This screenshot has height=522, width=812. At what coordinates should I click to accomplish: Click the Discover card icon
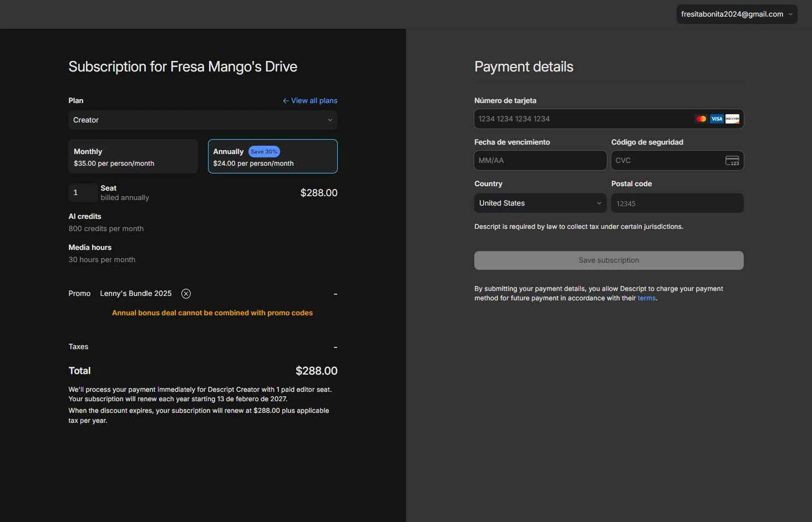732,119
